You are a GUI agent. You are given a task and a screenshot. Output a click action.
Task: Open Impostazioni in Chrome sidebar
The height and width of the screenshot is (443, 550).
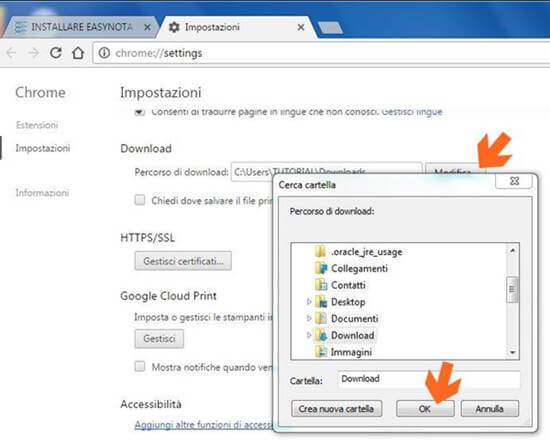coord(43,148)
